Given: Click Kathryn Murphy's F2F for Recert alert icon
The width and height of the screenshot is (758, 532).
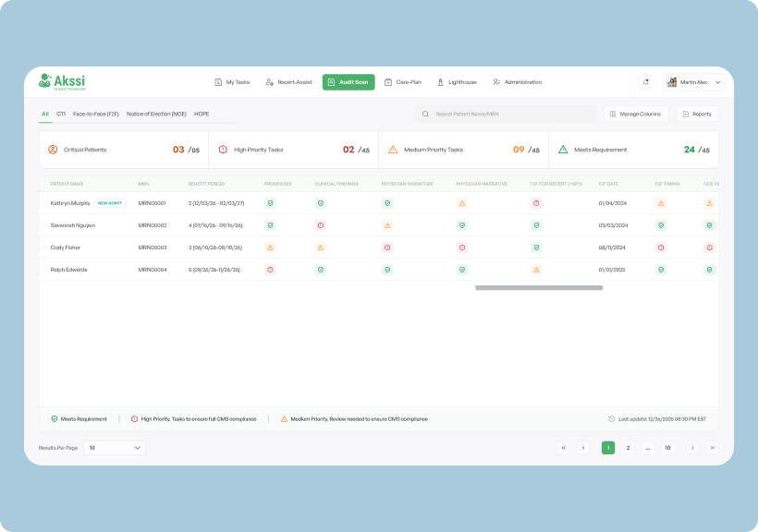Looking at the screenshot, I should [536, 203].
